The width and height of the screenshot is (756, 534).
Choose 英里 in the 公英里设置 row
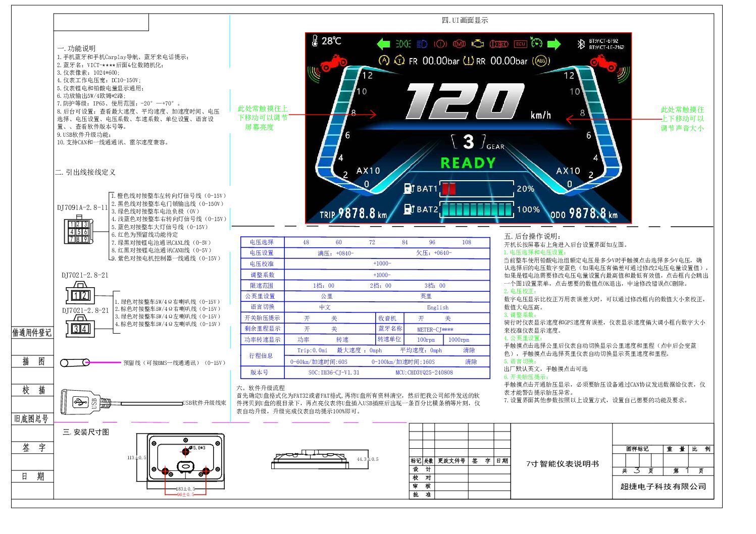point(426,296)
